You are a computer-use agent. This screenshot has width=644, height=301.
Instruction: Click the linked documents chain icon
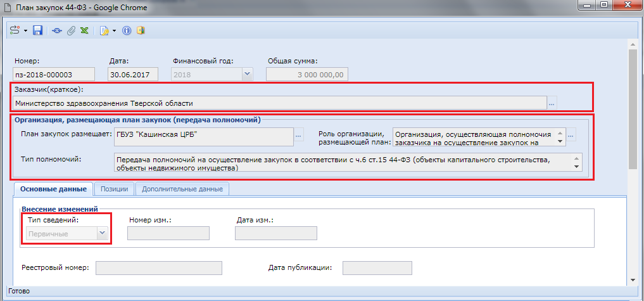(58, 30)
